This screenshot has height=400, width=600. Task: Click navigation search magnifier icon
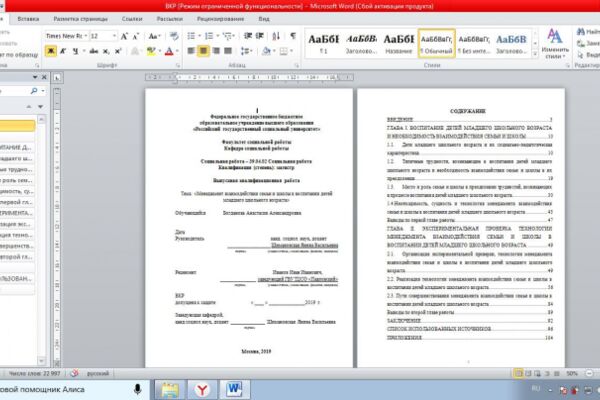34,91
